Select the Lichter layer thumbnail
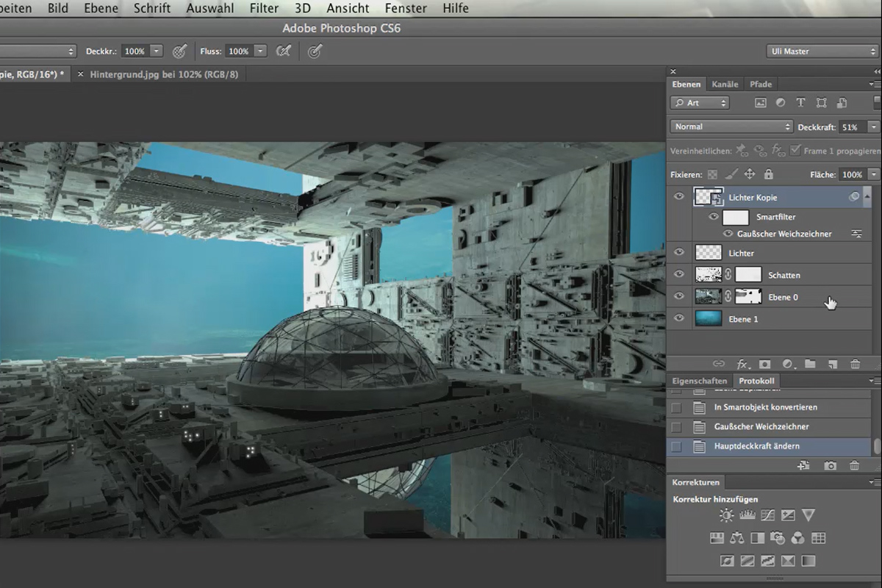The image size is (882, 588). click(x=709, y=253)
